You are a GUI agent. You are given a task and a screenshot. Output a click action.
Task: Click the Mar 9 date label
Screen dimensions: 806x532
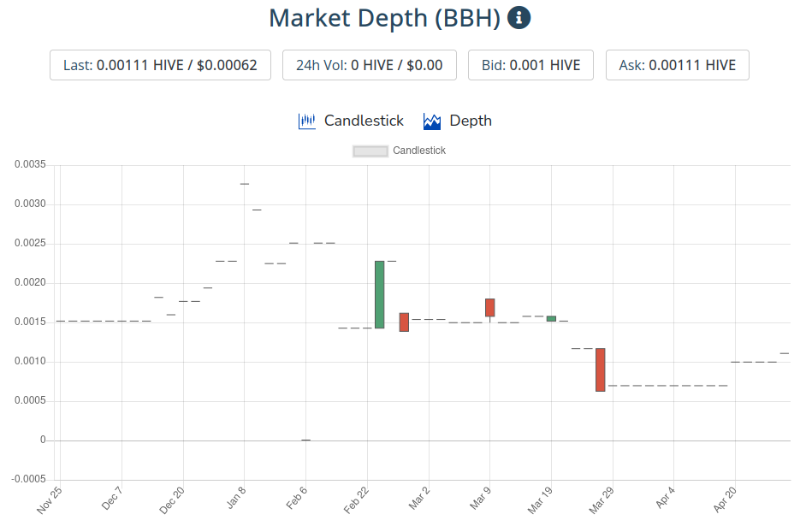[x=481, y=498]
